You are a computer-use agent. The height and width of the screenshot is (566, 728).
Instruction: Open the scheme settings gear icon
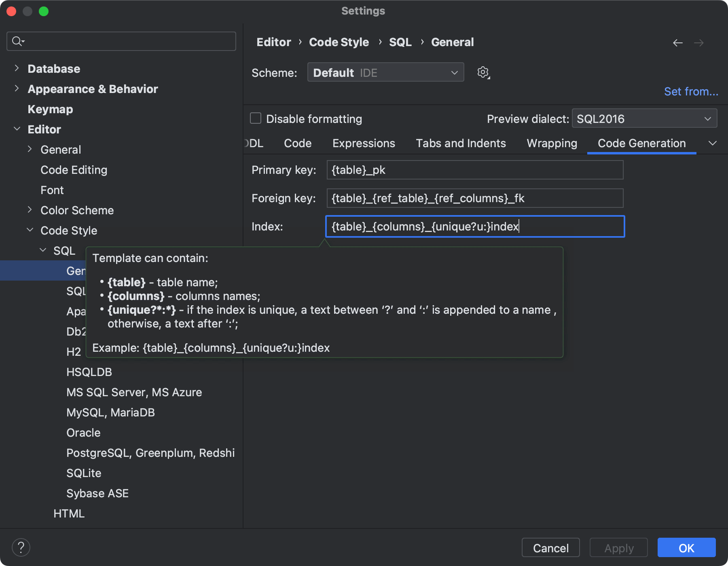(483, 72)
